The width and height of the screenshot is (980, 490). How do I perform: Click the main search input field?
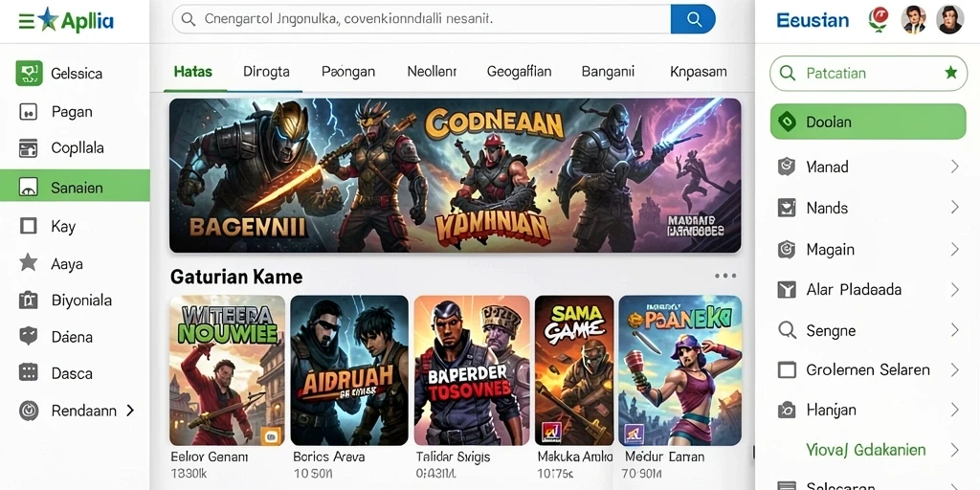click(421, 19)
